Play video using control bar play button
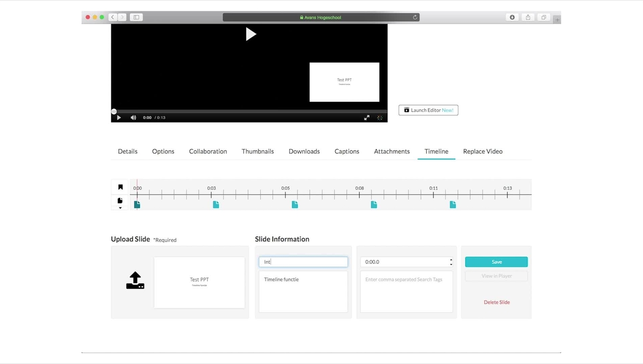Image resolution: width=643 pixels, height=364 pixels. point(119,117)
